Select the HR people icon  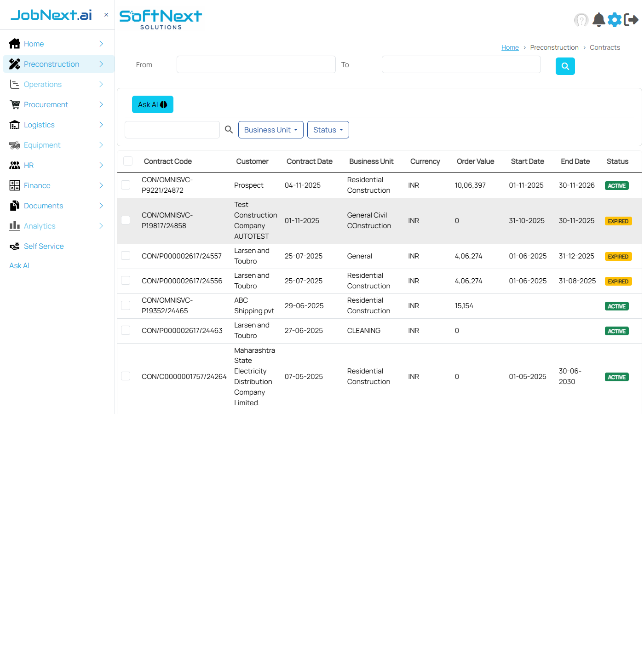pos(14,165)
